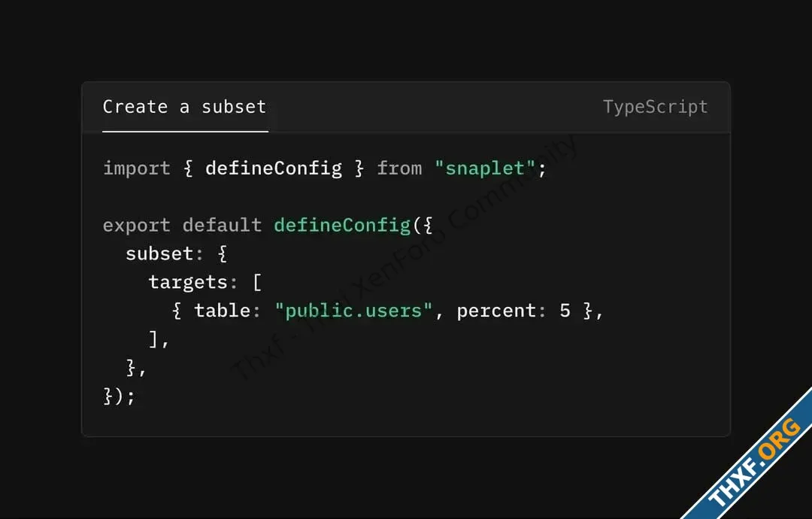Click the "export default defineConfig({" line
The width and height of the screenshot is (812, 519).
point(268,226)
